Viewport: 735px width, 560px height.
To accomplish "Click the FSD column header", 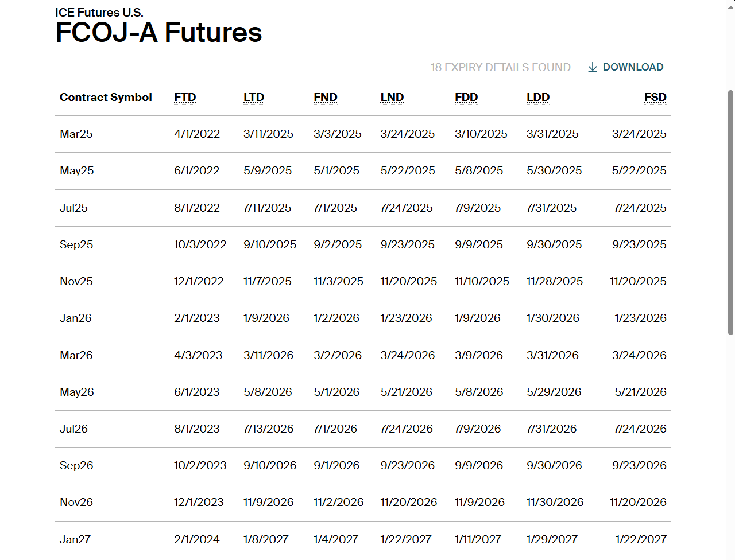I will (x=655, y=98).
